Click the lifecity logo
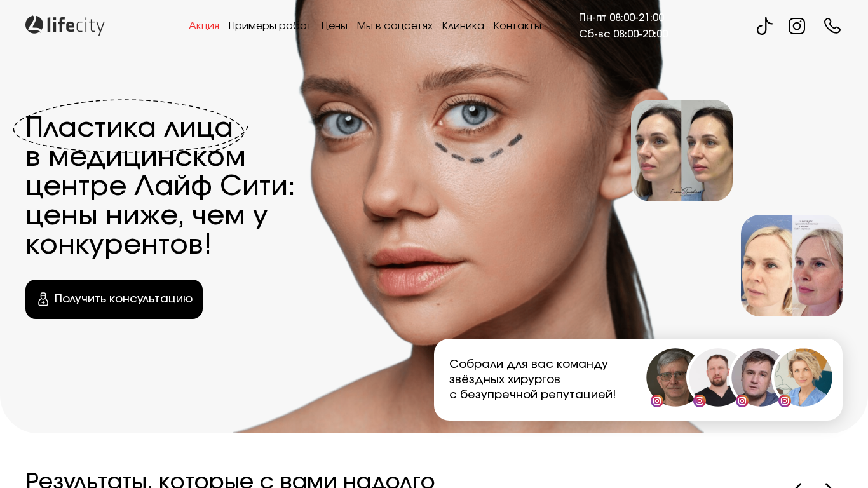868x488 pixels. (x=65, y=25)
